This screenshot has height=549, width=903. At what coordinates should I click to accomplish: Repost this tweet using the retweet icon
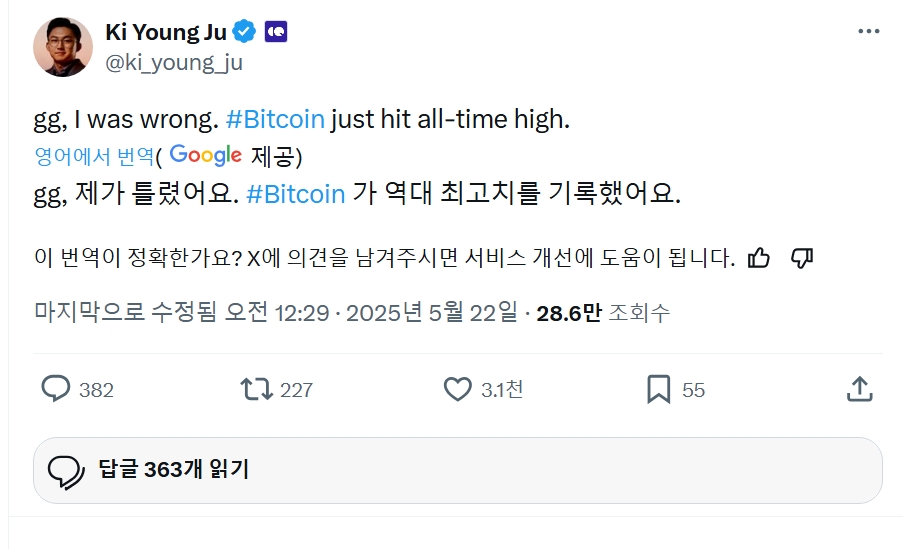point(257,389)
